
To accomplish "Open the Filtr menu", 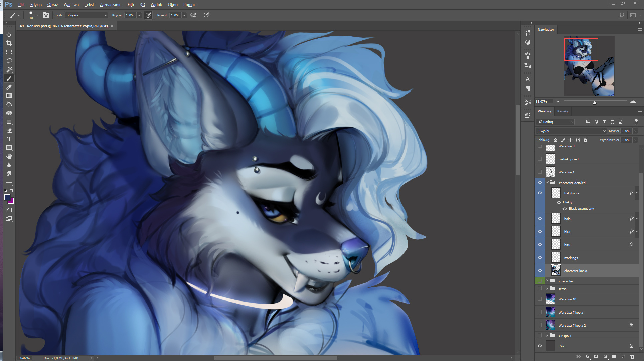I will pos(131,5).
